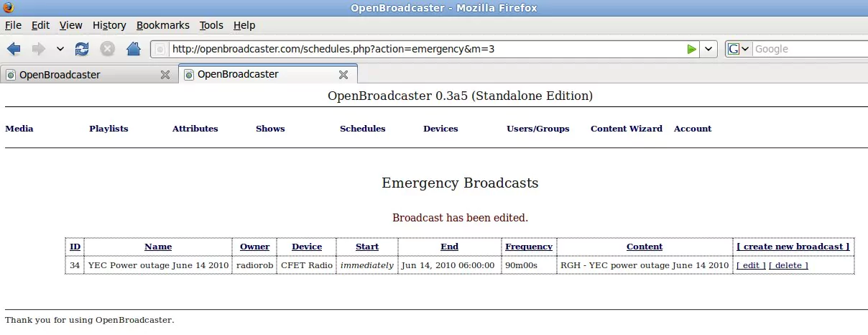Click the OpenBroadcaster 0.3a5 title text

pos(460,96)
